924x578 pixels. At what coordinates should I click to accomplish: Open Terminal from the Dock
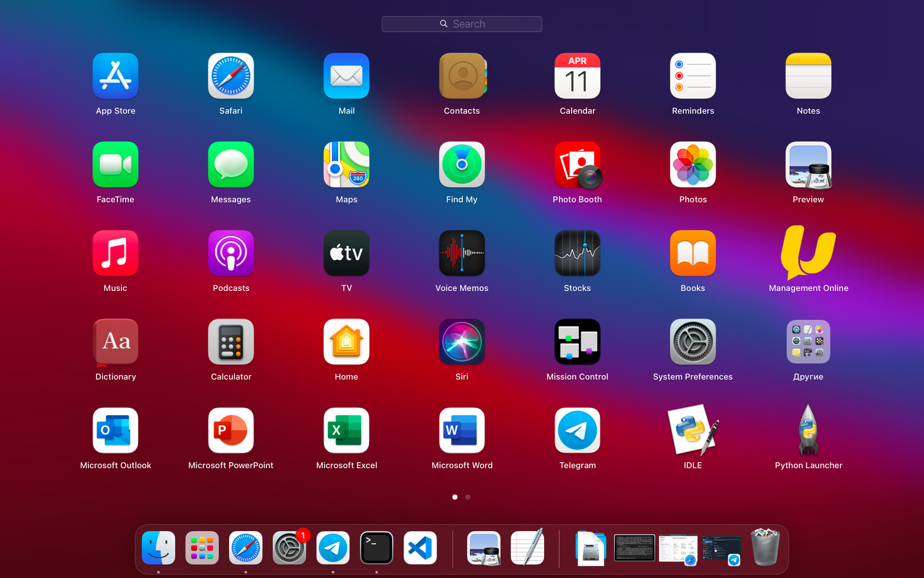(377, 548)
